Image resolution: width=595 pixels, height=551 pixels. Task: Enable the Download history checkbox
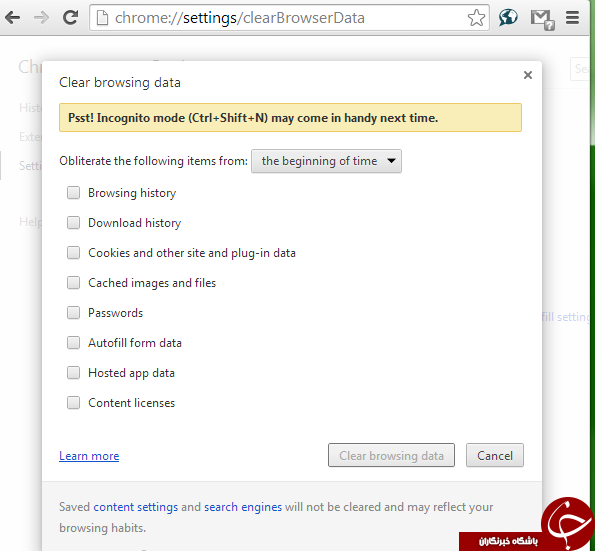73,223
